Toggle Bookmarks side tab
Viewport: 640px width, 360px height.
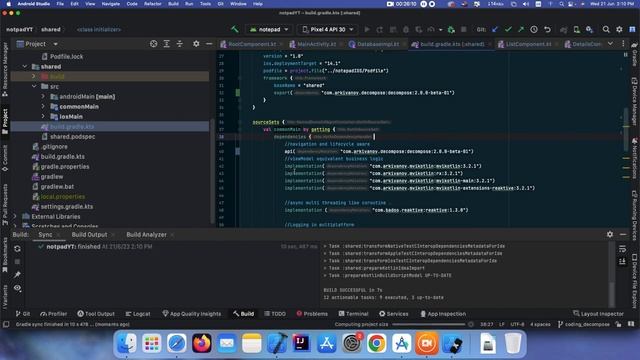5,255
